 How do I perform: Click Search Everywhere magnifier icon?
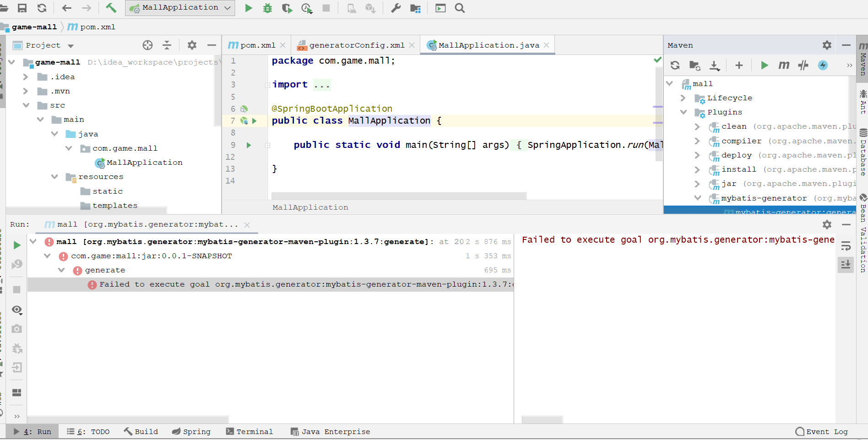point(460,8)
